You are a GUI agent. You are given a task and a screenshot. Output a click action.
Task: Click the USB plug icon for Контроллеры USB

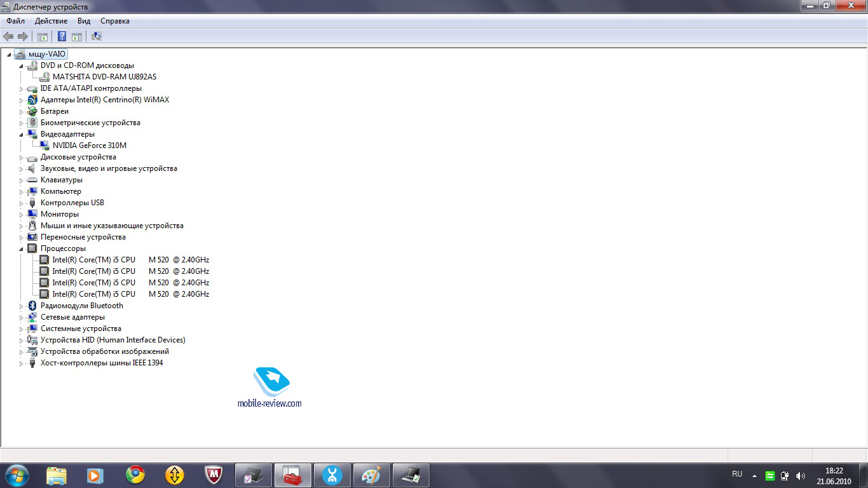[x=32, y=203]
